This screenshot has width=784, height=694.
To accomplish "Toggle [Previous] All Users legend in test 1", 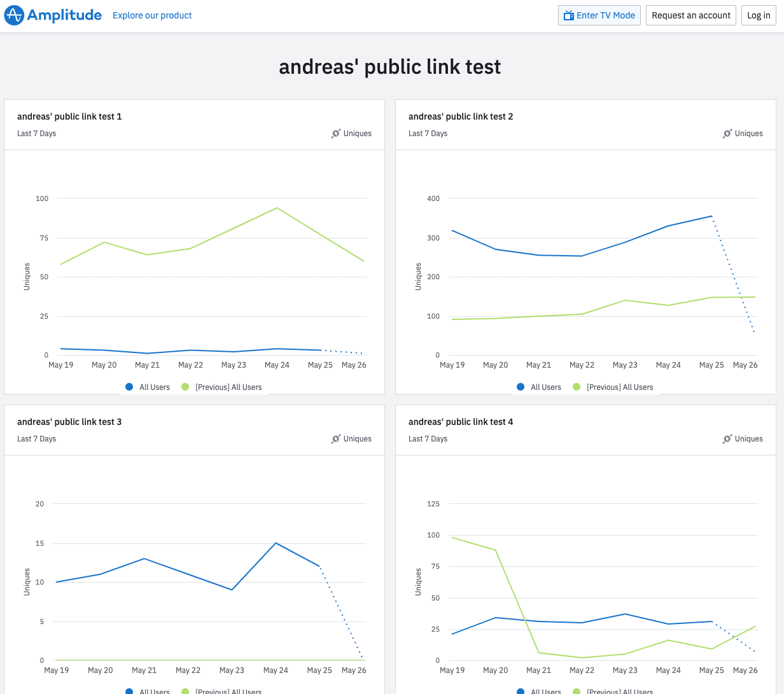I will [222, 387].
